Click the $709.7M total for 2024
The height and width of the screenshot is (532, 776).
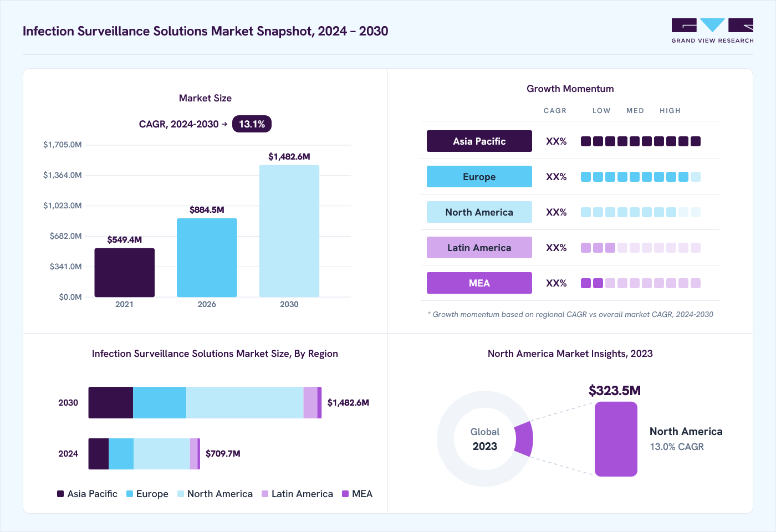pos(223,454)
